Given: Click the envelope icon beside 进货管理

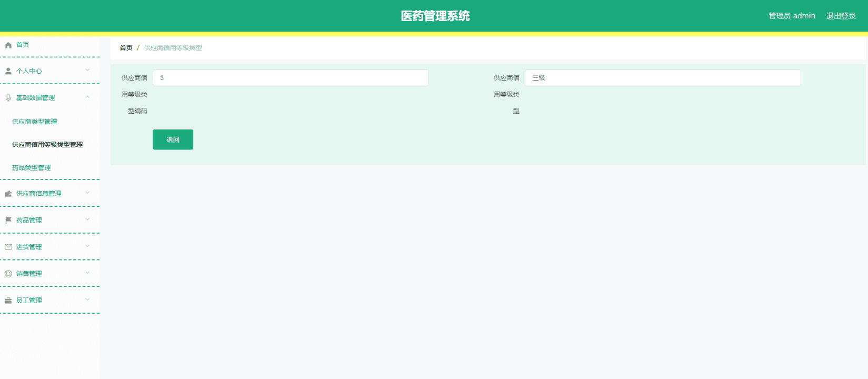Looking at the screenshot, I should [x=8, y=247].
